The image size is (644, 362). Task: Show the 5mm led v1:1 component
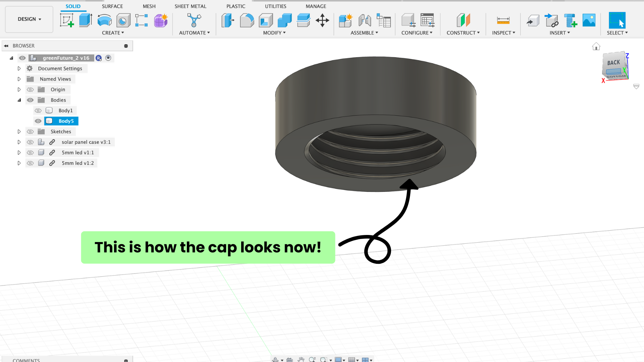coord(30,153)
